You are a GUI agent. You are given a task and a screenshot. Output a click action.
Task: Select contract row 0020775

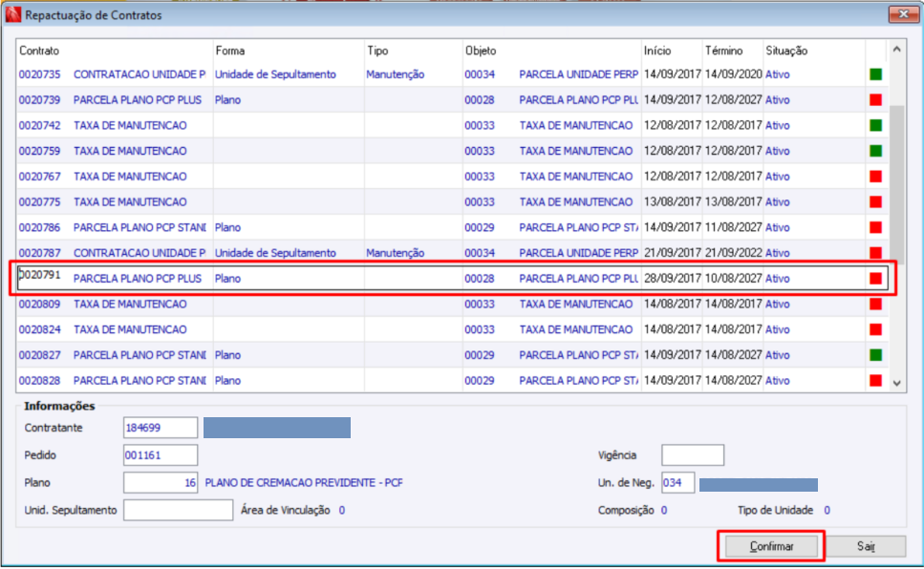click(452, 202)
